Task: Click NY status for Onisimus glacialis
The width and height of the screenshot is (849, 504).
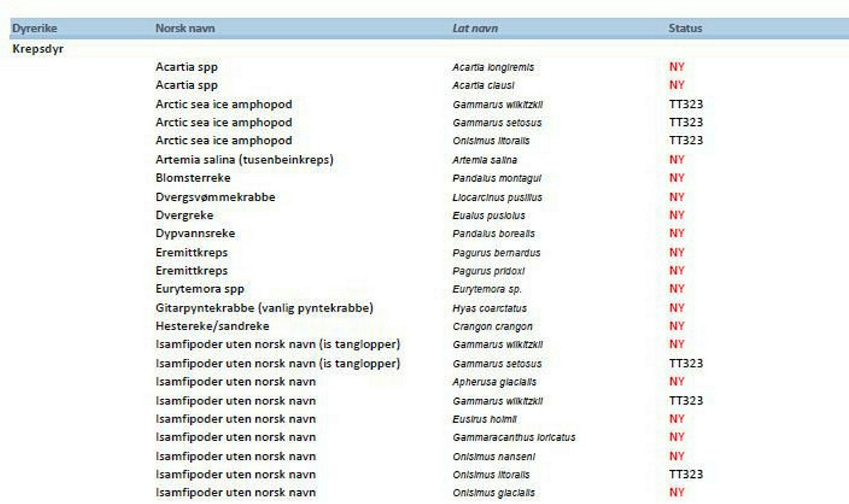Action: (x=676, y=492)
